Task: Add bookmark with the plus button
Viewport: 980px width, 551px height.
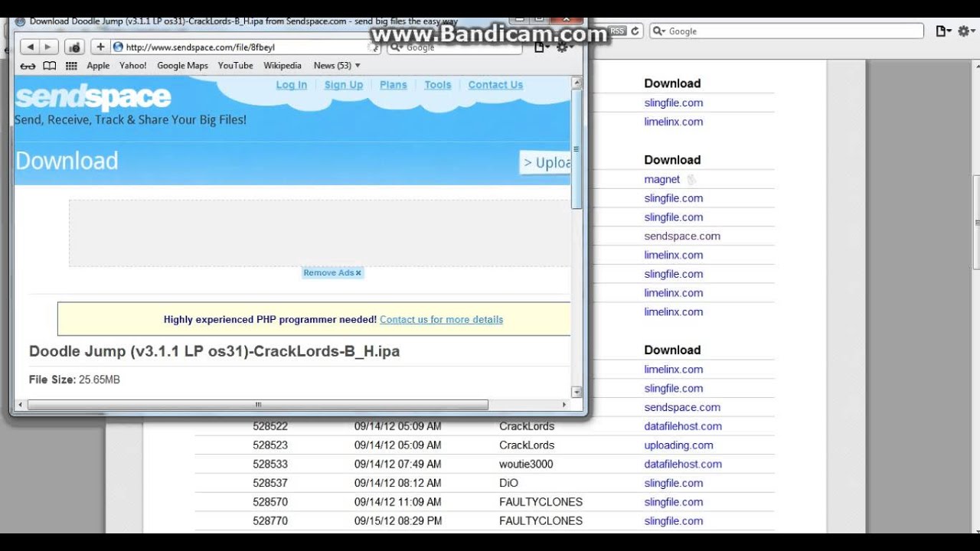Action: click(100, 47)
